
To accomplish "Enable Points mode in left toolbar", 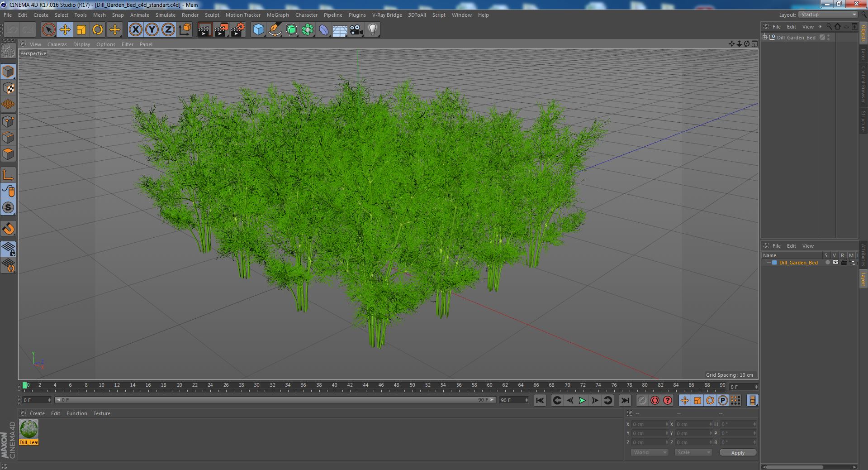I will coord(8,121).
